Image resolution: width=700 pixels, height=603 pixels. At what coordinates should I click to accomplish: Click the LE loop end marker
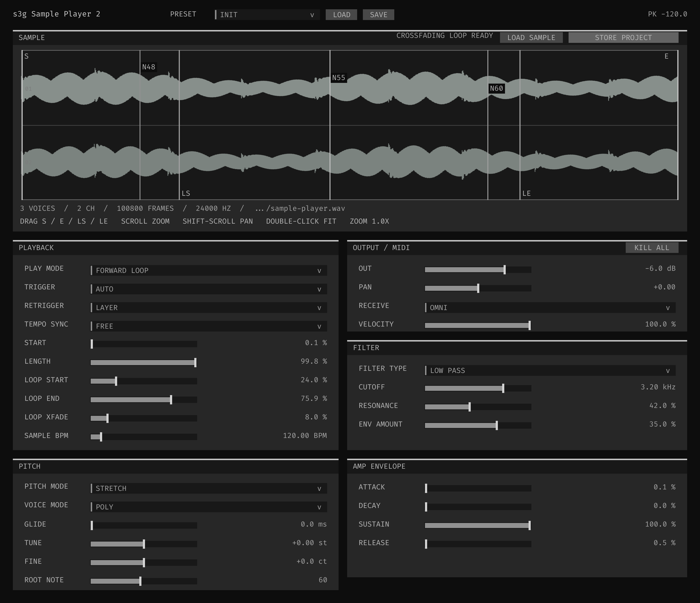coord(526,193)
